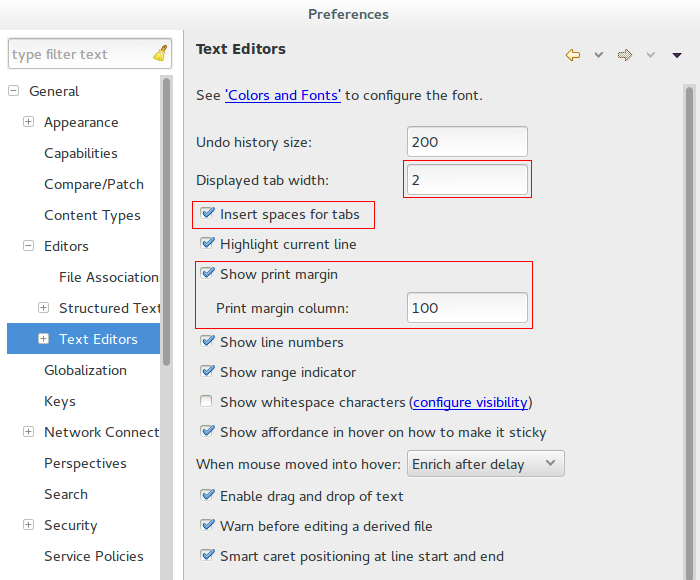700x580 pixels.
Task: Select Content Types preference page
Action: (92, 215)
